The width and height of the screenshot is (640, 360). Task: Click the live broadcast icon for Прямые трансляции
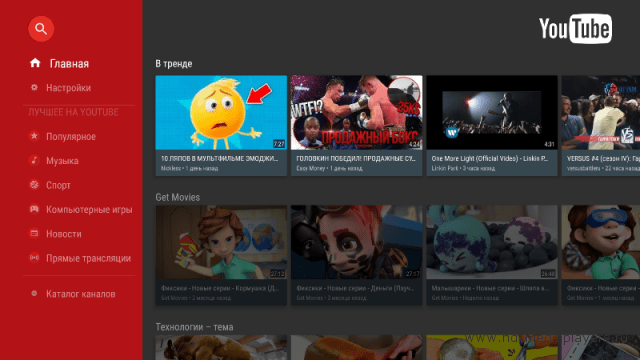[x=34, y=258]
